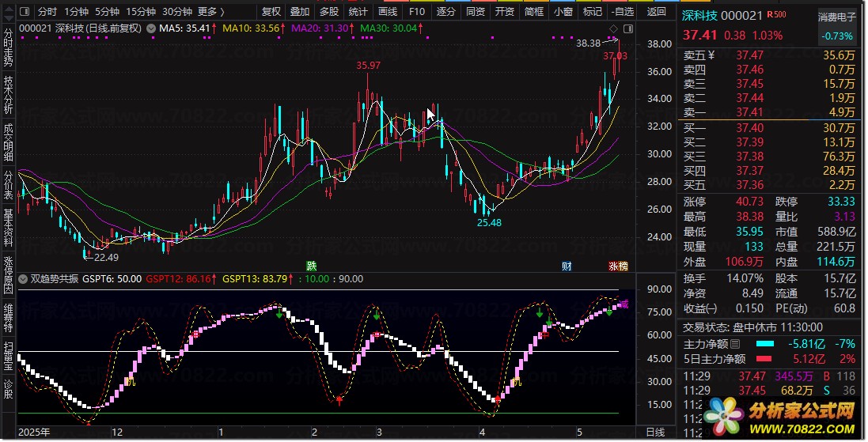Switch to the 15分钟 period tab
The height and width of the screenshot is (442, 868).
point(141,11)
